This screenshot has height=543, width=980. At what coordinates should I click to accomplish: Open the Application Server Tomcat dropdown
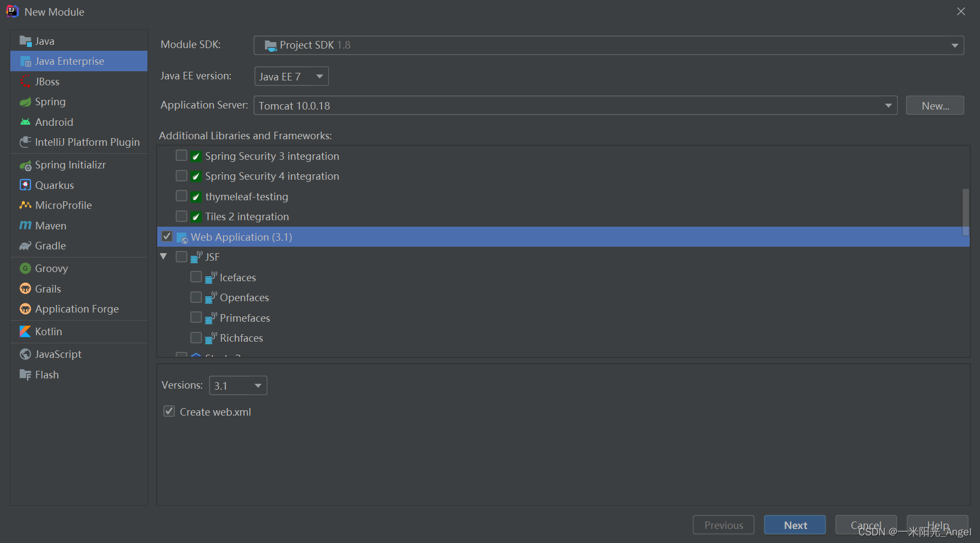(x=575, y=105)
